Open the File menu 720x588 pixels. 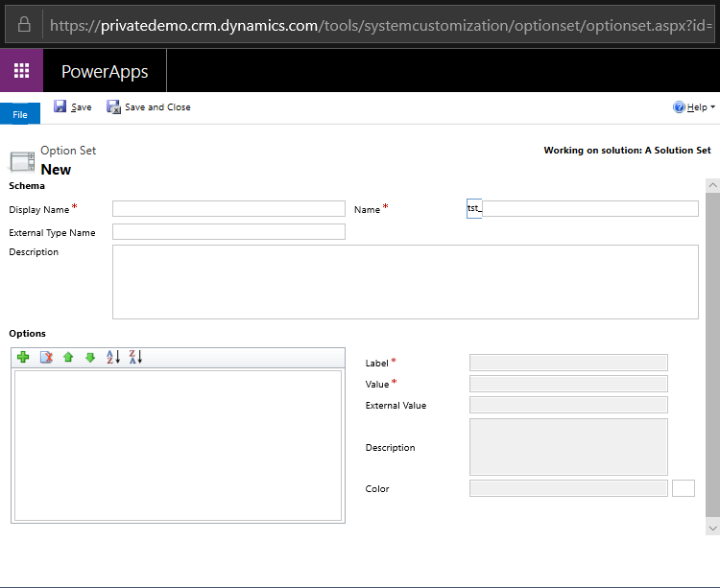[20, 114]
